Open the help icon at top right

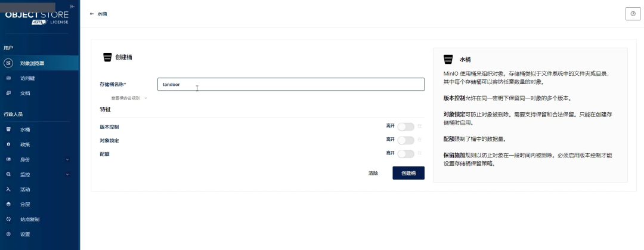click(x=633, y=14)
